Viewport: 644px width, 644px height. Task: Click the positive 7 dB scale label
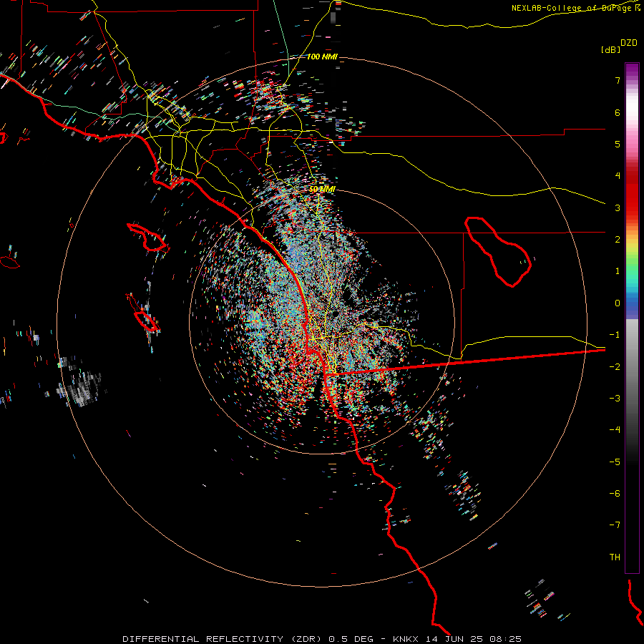click(x=618, y=80)
